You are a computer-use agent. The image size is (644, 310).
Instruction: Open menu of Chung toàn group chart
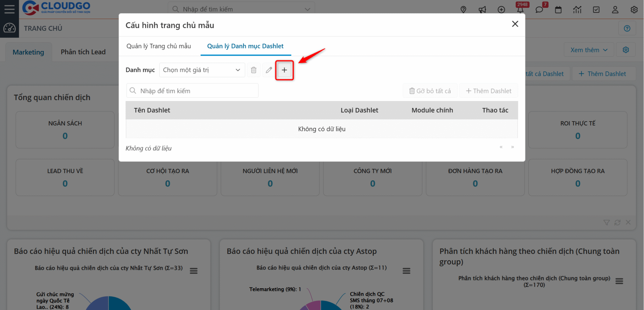[x=619, y=281]
